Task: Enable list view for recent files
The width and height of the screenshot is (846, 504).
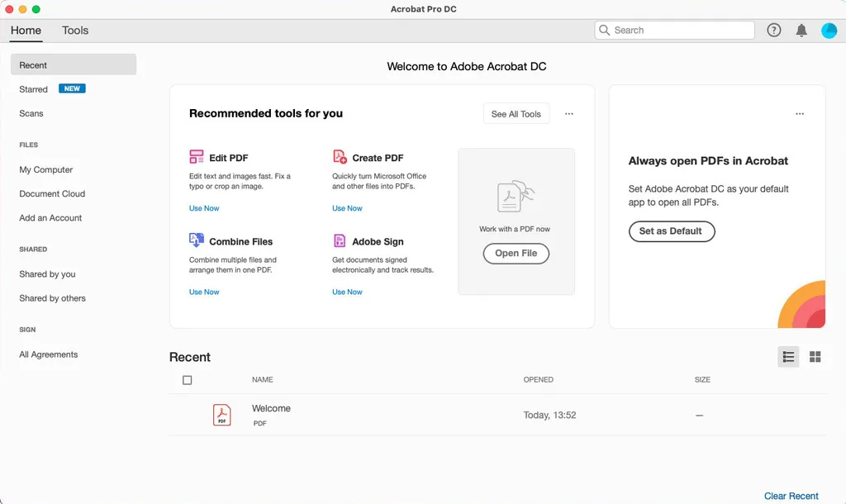Action: 787,356
